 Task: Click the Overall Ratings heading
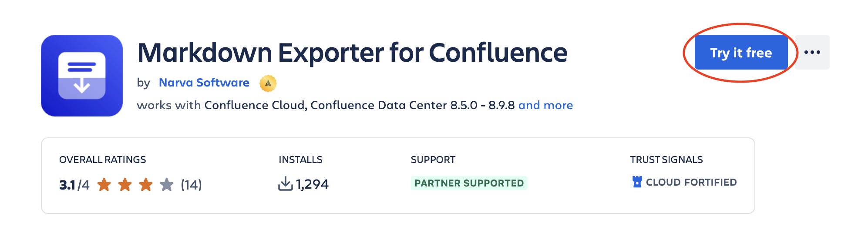coord(103,160)
